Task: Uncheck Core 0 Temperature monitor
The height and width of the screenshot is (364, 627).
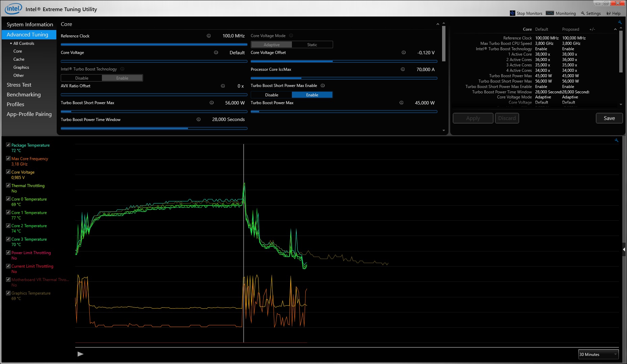Action: click(8, 199)
